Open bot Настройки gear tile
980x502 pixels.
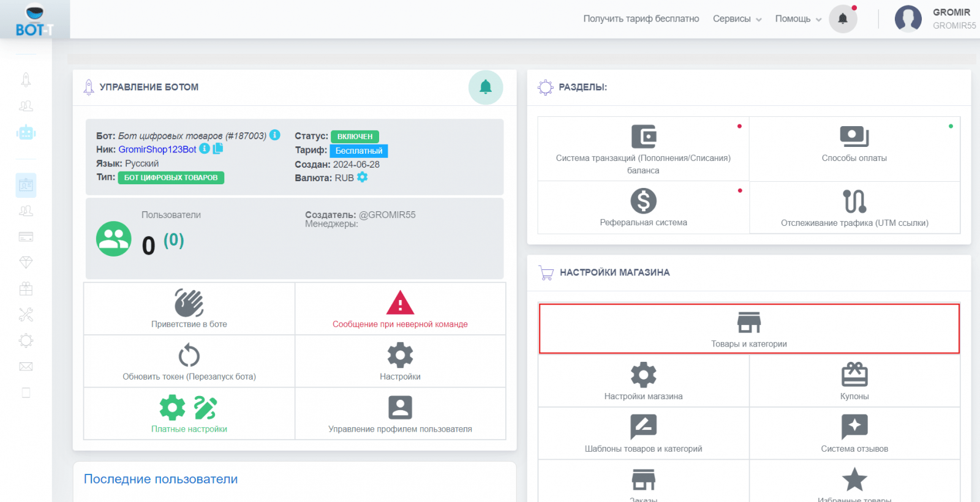coord(400,361)
